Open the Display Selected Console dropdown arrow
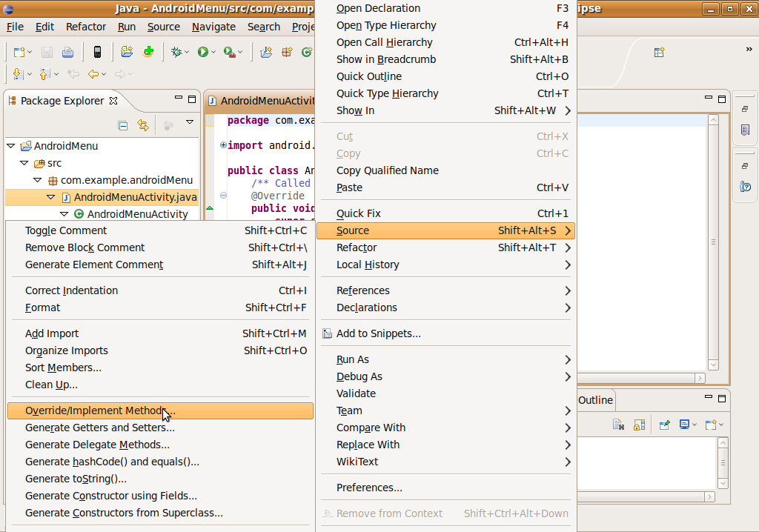This screenshot has width=759, height=532. [694, 425]
